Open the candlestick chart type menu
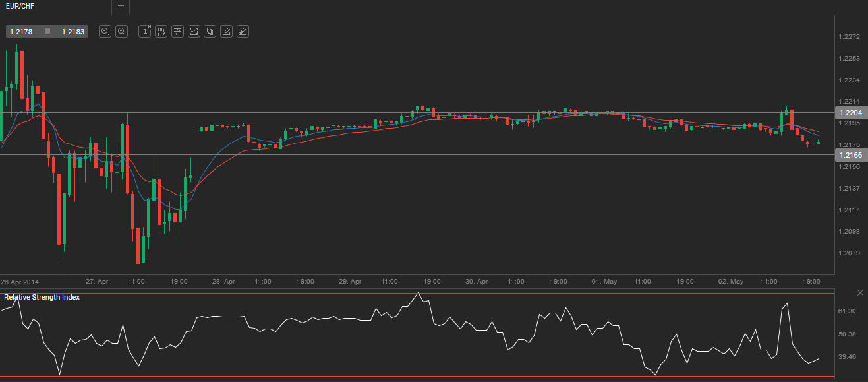The image size is (868, 382). (x=161, y=31)
